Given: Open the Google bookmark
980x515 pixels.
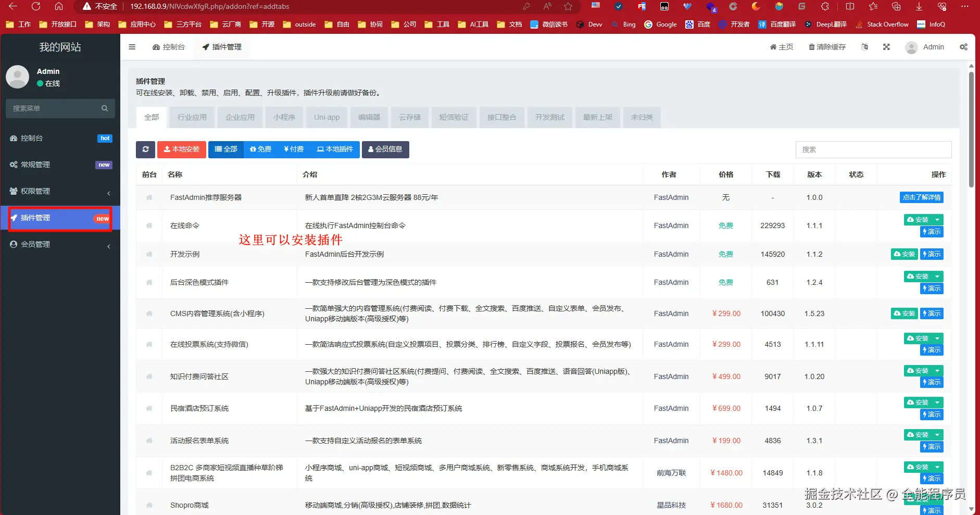Looking at the screenshot, I should click(x=660, y=24).
